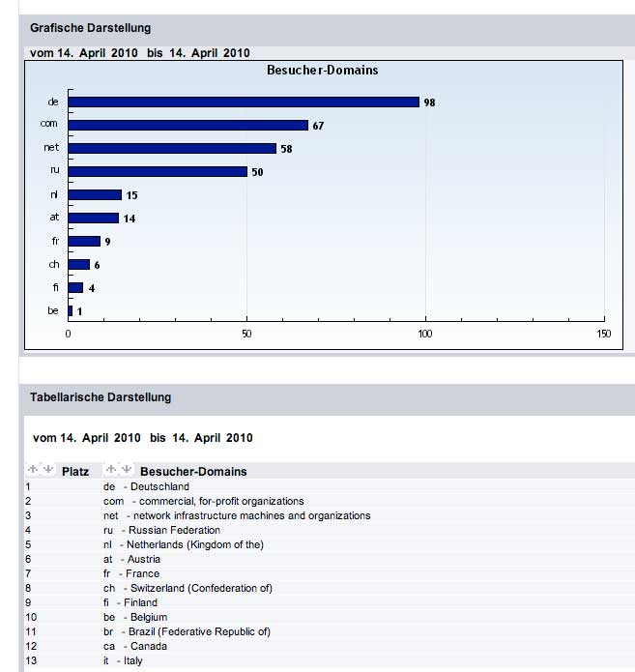Click the Platz column header
The width and height of the screenshot is (635, 672).
[75, 472]
